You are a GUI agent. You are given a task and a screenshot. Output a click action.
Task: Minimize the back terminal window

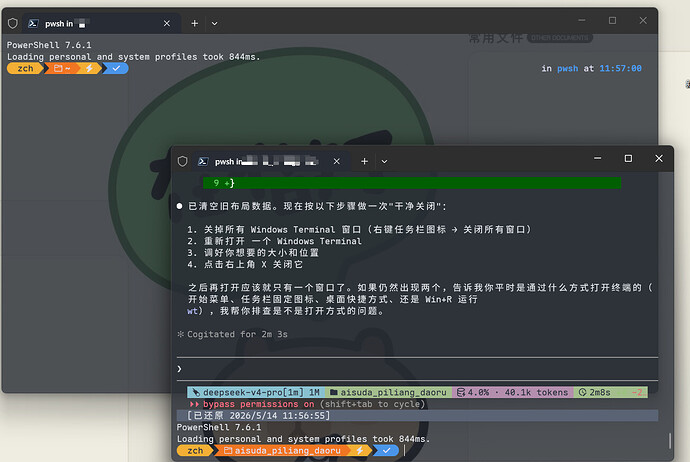click(582, 20)
